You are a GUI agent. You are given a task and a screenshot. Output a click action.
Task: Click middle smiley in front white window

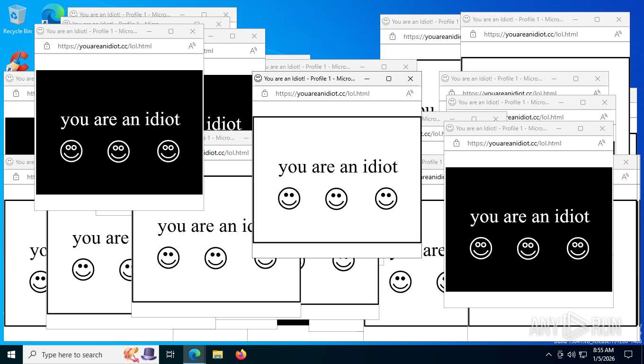click(x=337, y=199)
